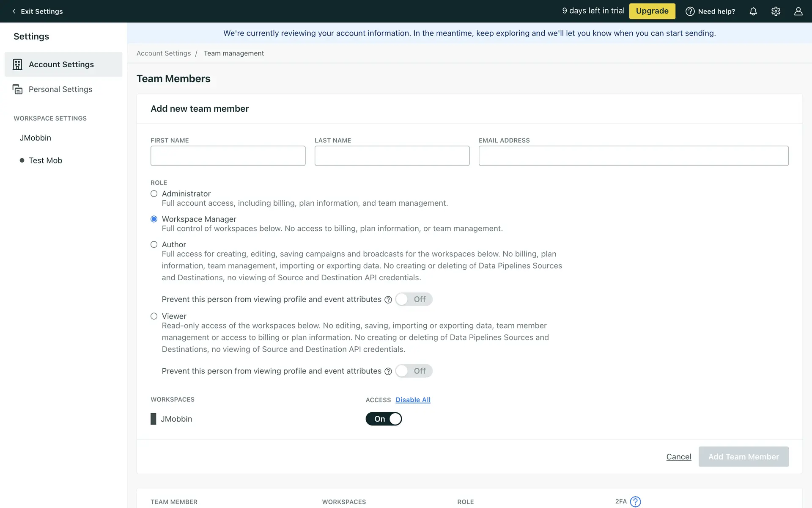Image resolution: width=812 pixels, height=508 pixels.
Task: Click the 2FA help question icon
Action: [635, 502]
